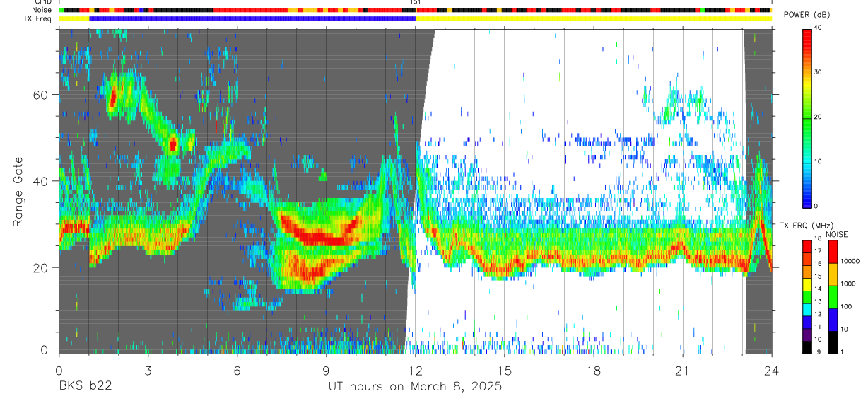Viewport: 868px width, 401px height.
Task: Click the 3 UT hour tick
Action: pos(148,370)
